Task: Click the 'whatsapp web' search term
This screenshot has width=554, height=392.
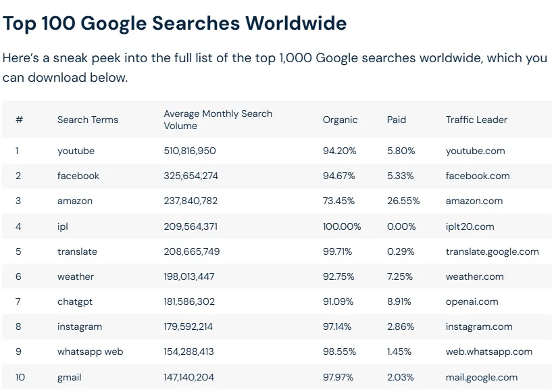Action: pyautogui.click(x=90, y=351)
